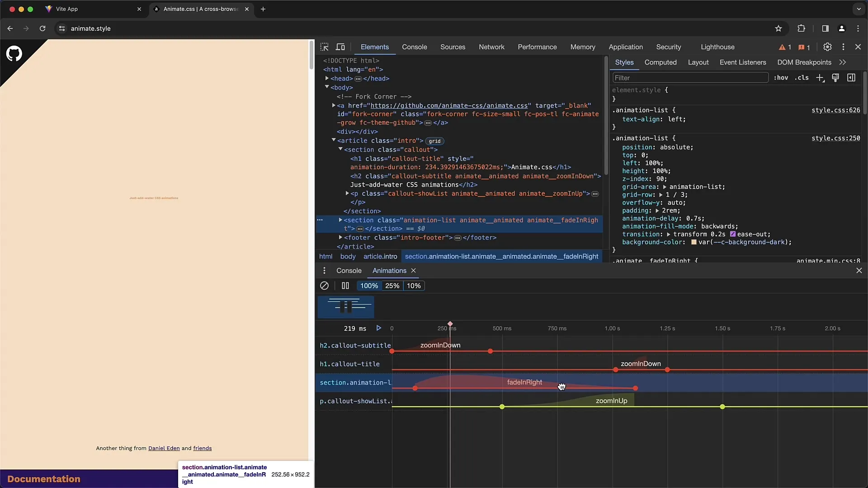Open the style.css:626 source link
This screenshot has width=868, height=488.
(x=835, y=110)
